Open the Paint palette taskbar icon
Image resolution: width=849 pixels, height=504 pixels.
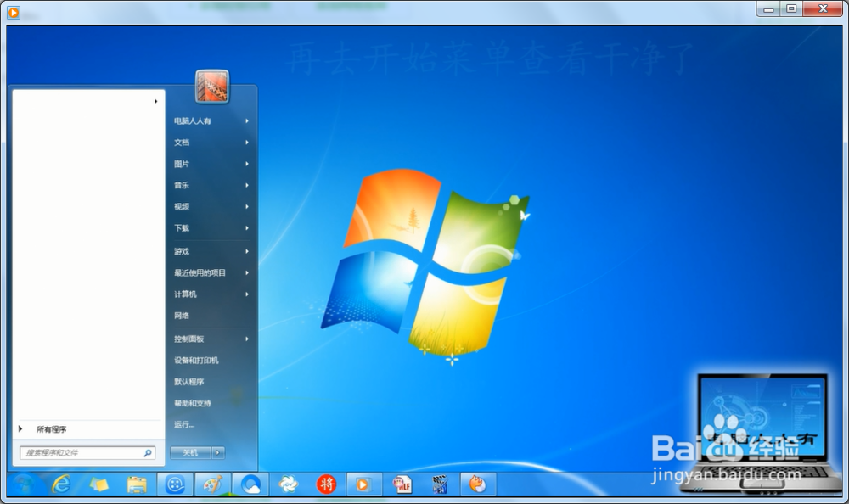pyautogui.click(x=213, y=484)
